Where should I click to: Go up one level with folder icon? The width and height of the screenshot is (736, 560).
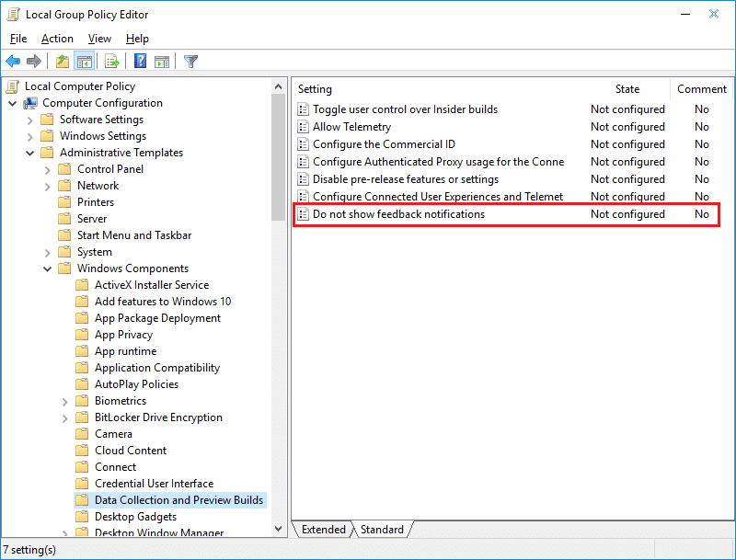[63, 61]
